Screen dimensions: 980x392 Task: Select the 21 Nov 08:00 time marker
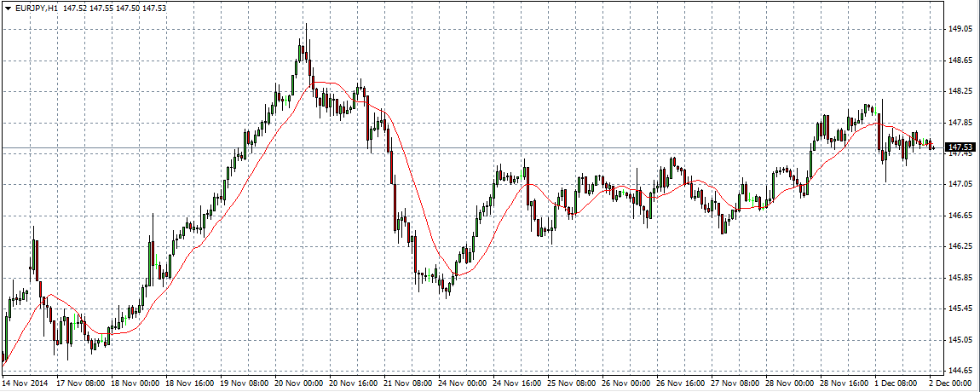tap(407, 384)
